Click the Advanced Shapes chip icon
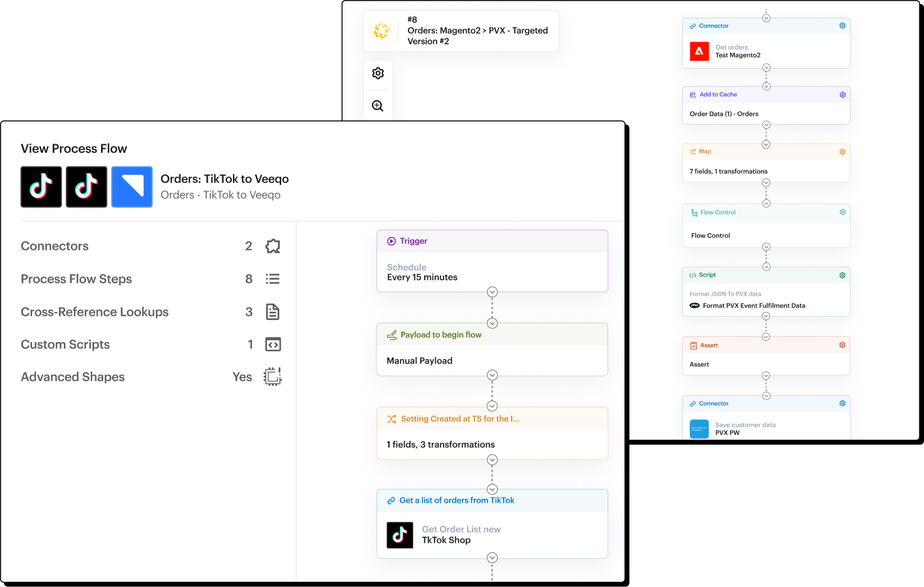 [x=273, y=377]
